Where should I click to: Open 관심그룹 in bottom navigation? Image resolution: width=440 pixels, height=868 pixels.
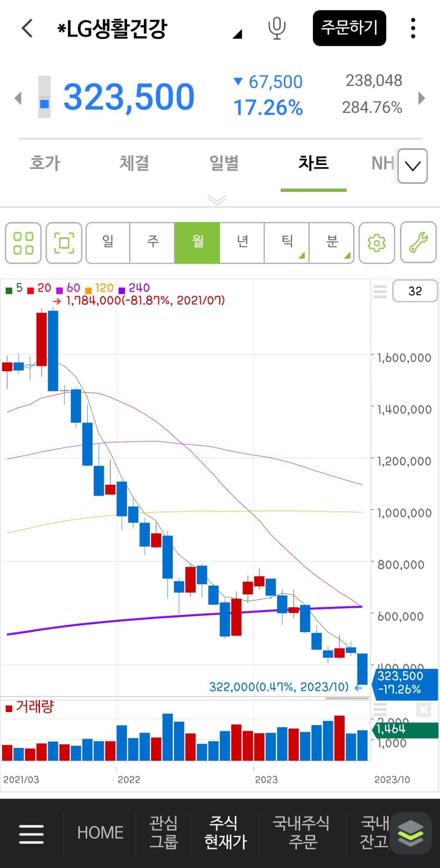[x=163, y=832]
